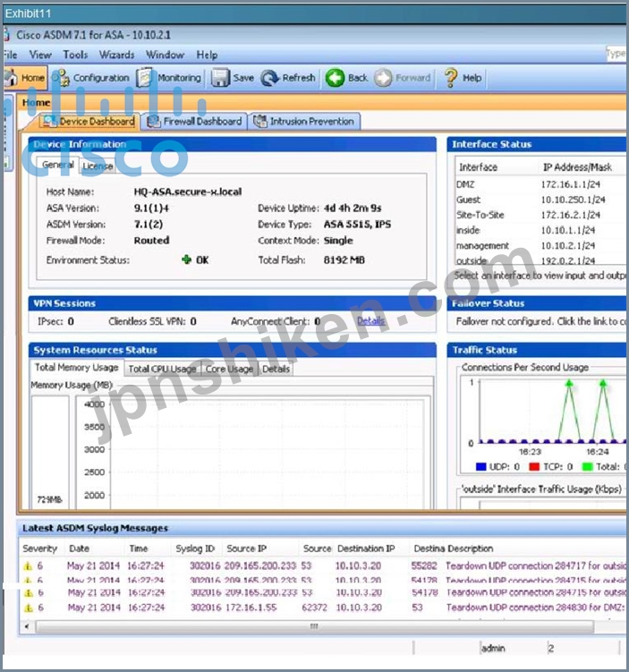Sort syslog by Source IP column
This screenshot has height=672, width=629.
(246, 549)
